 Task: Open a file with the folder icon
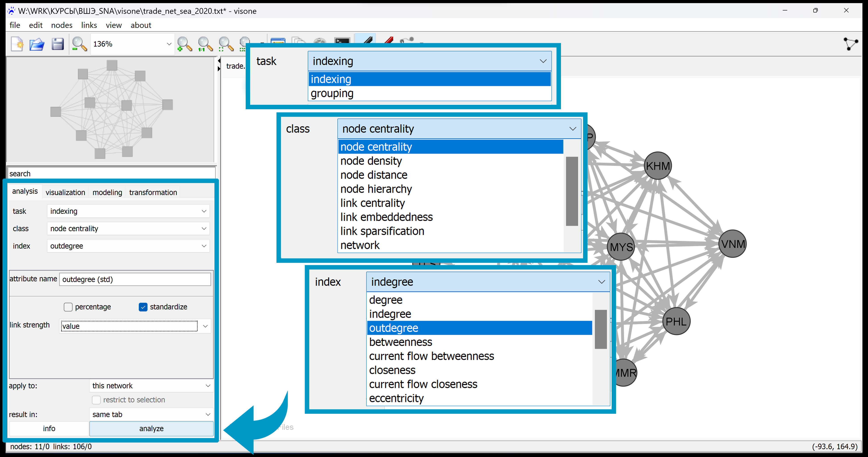pyautogui.click(x=37, y=44)
